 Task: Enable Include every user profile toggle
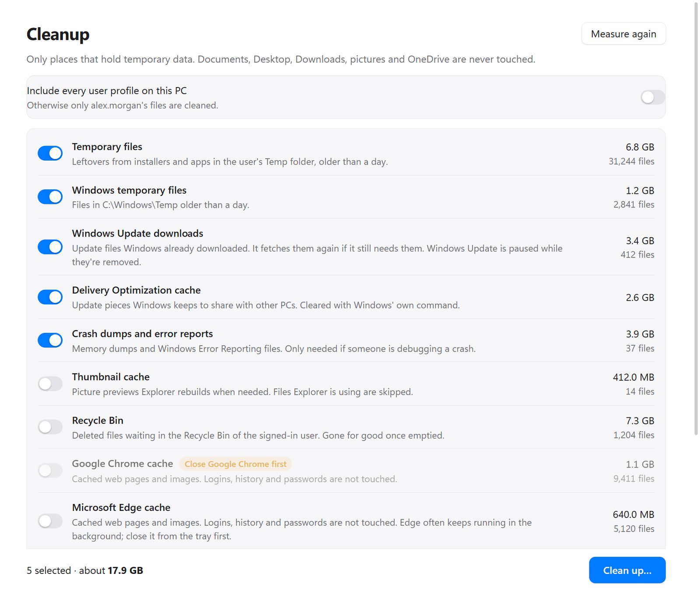coord(653,97)
